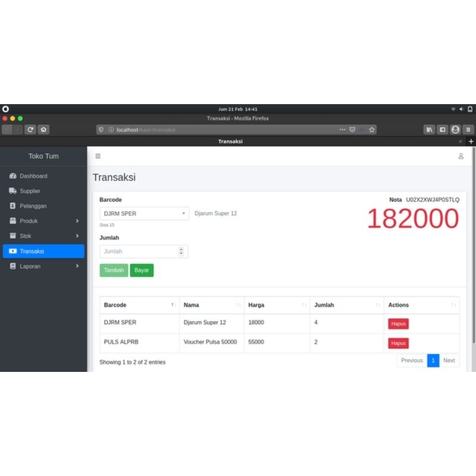Open the Firefox menu icon
476x476 pixels.
(468, 129)
